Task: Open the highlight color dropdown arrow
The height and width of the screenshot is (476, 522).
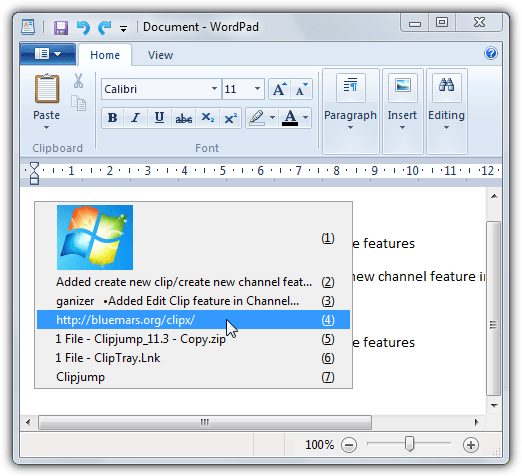Action: 272,118
